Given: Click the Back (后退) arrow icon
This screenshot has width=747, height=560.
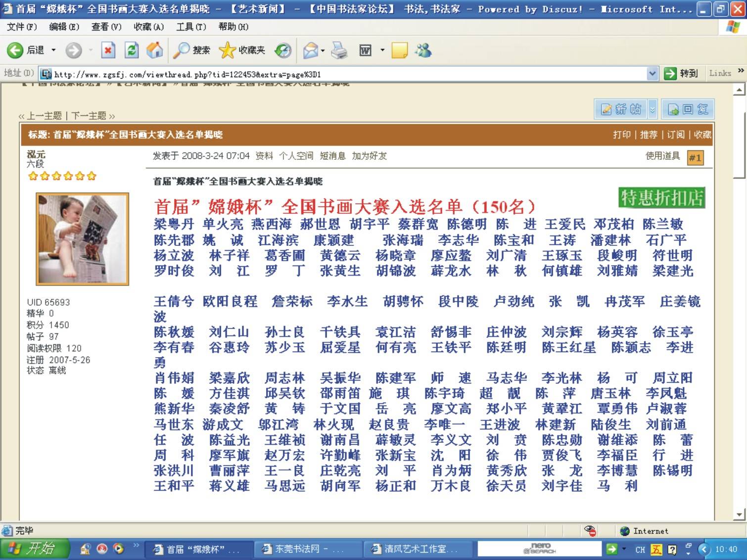Looking at the screenshot, I should [x=15, y=50].
